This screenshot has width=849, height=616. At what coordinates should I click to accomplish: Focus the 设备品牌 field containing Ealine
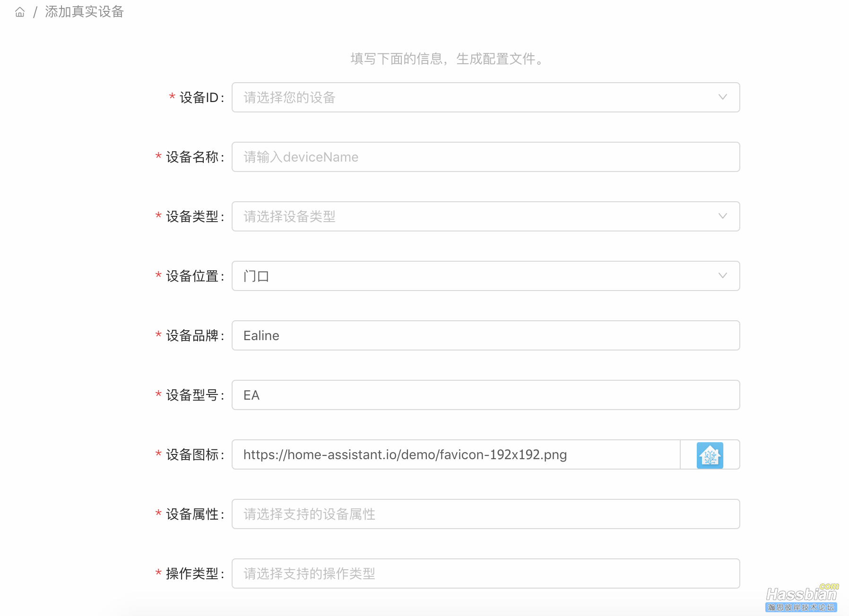click(485, 335)
